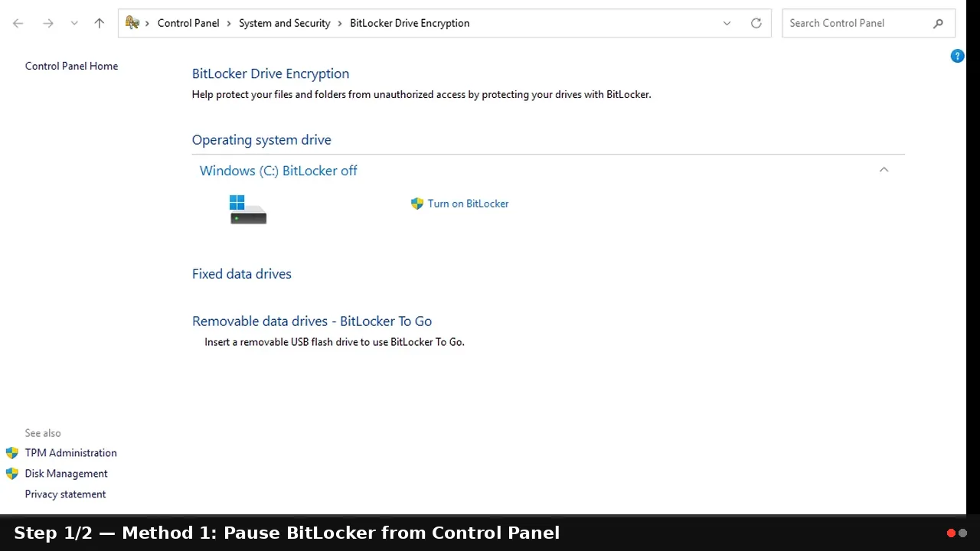Click the Forward navigation arrow
The width and height of the screenshot is (980, 551).
pos(48,23)
